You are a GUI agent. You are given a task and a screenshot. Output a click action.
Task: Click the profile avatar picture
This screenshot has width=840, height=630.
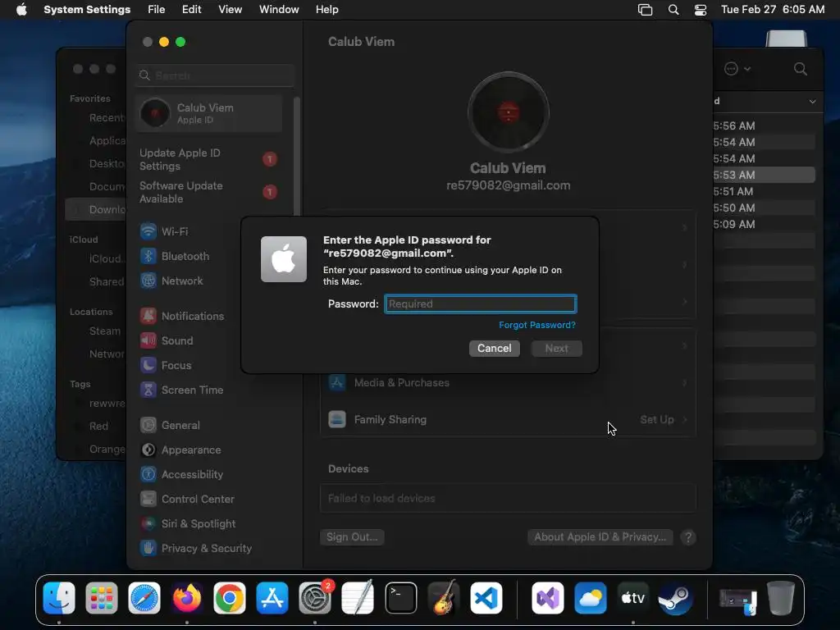[509, 112]
